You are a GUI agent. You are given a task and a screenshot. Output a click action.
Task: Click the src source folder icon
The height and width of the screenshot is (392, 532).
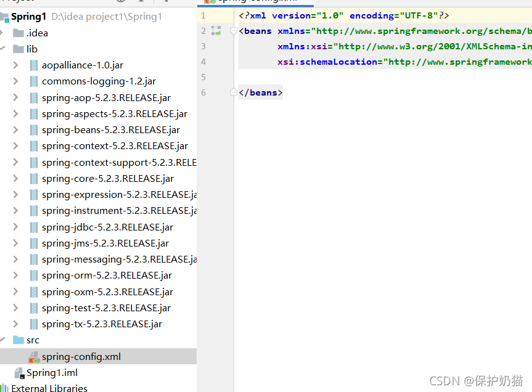(x=18, y=340)
